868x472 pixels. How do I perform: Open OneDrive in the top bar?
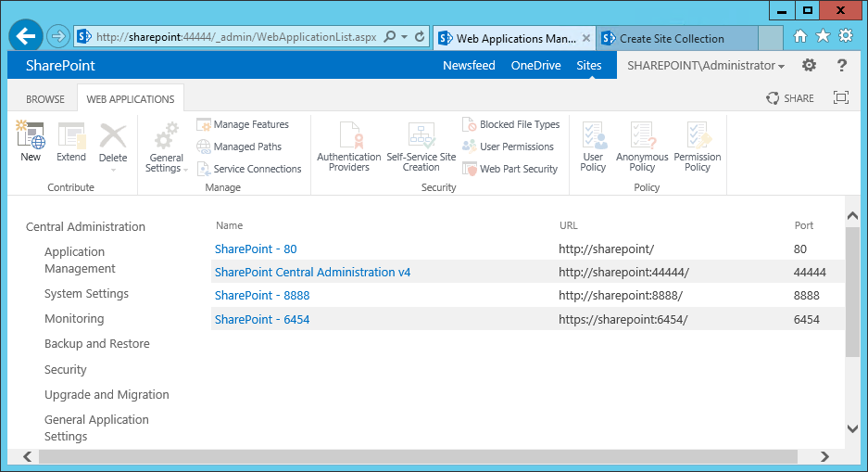535,65
